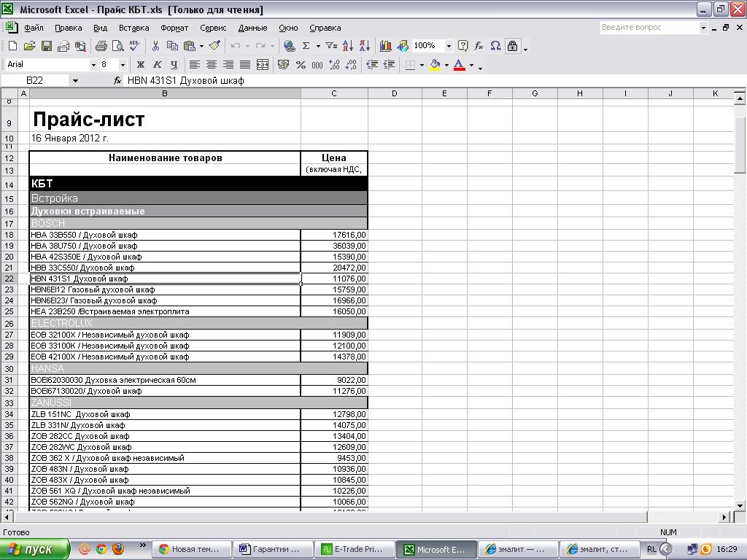747x560 pixels.
Task: Select column C header
Action: pos(334,93)
